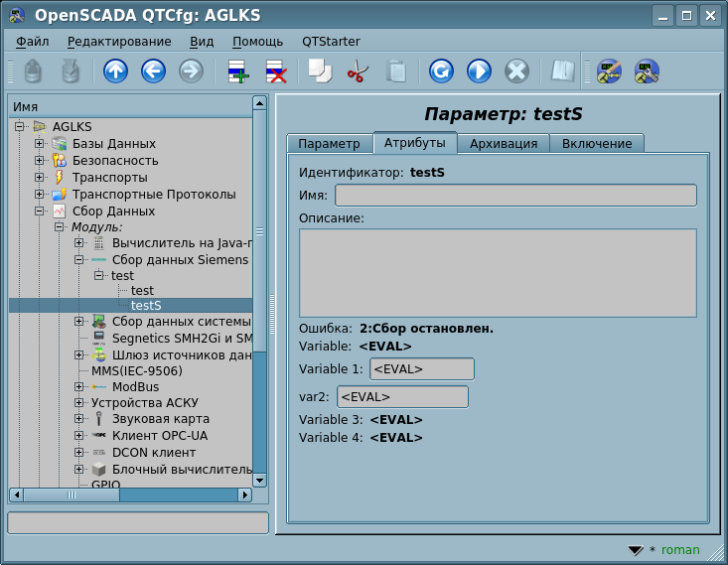728x565 pixels.
Task: Open the QTStarter menu
Action: [331, 41]
